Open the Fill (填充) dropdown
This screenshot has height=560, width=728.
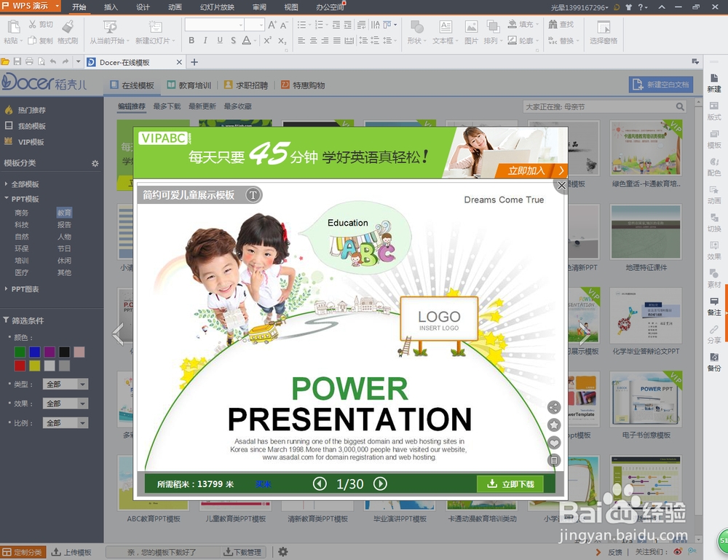(537, 24)
